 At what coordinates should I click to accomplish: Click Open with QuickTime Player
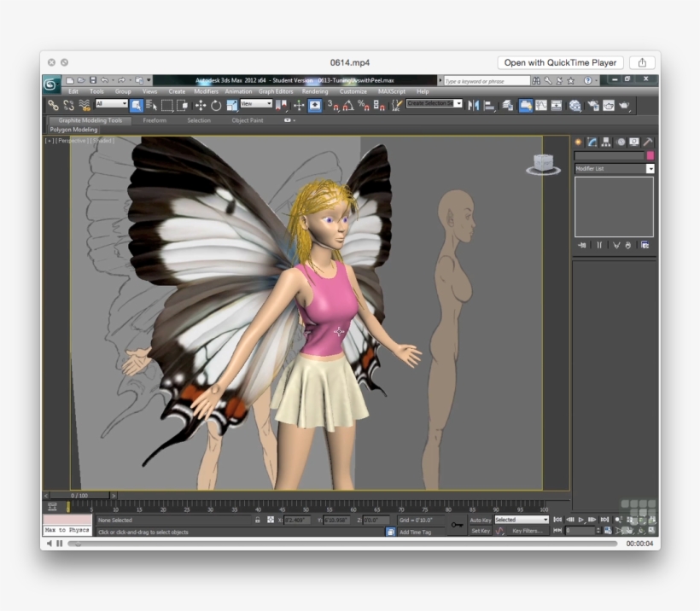click(x=560, y=62)
